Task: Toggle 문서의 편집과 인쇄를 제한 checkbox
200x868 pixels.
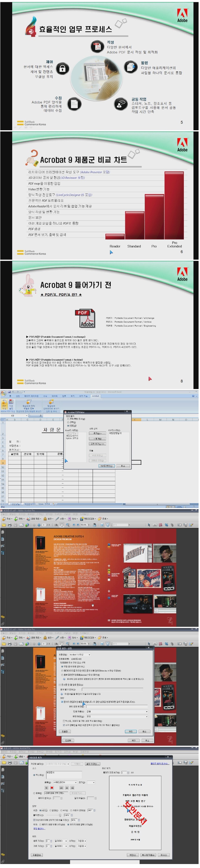Action: click(x=63, y=702)
